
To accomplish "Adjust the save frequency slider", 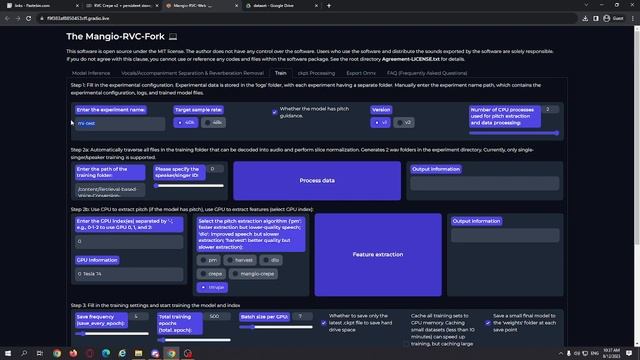I will pyautogui.click(x=112, y=333).
